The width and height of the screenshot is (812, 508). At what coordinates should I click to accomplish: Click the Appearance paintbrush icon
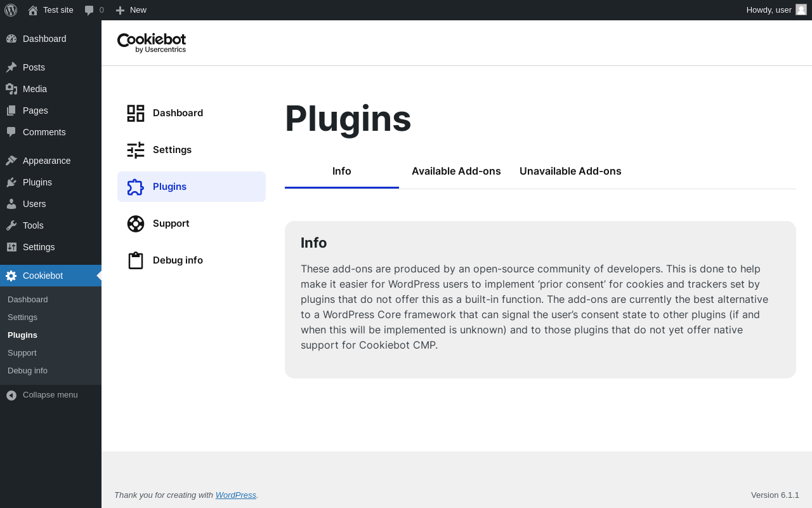11,161
